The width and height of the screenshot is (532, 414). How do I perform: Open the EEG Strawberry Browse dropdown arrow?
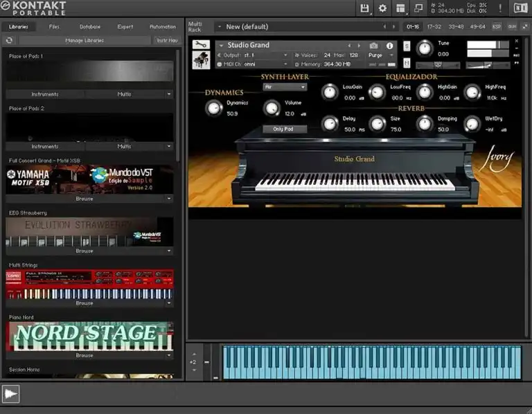coord(169,251)
